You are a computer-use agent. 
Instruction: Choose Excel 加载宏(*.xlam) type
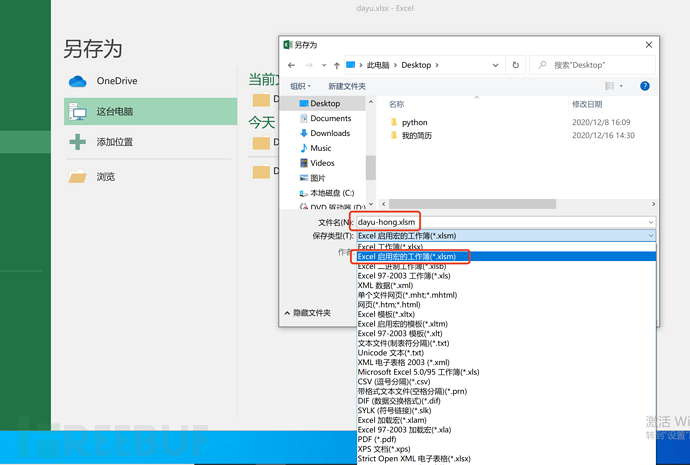506,421
